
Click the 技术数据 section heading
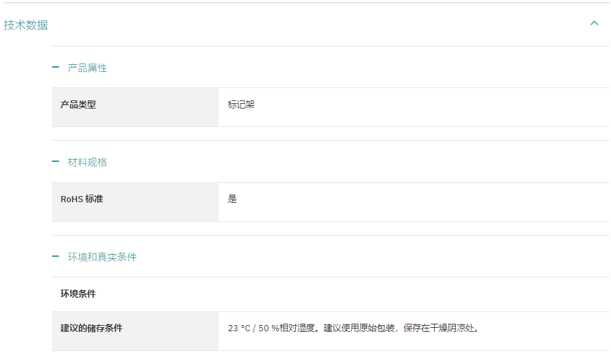point(26,25)
